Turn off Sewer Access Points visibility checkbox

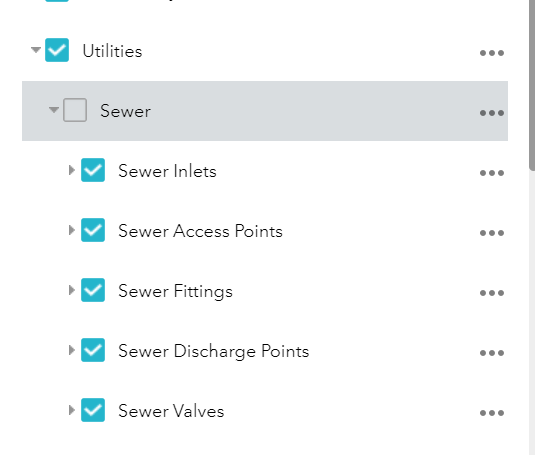pos(93,230)
